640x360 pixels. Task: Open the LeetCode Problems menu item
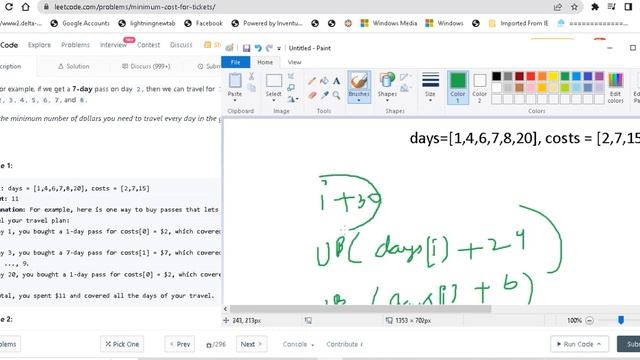coord(76,45)
